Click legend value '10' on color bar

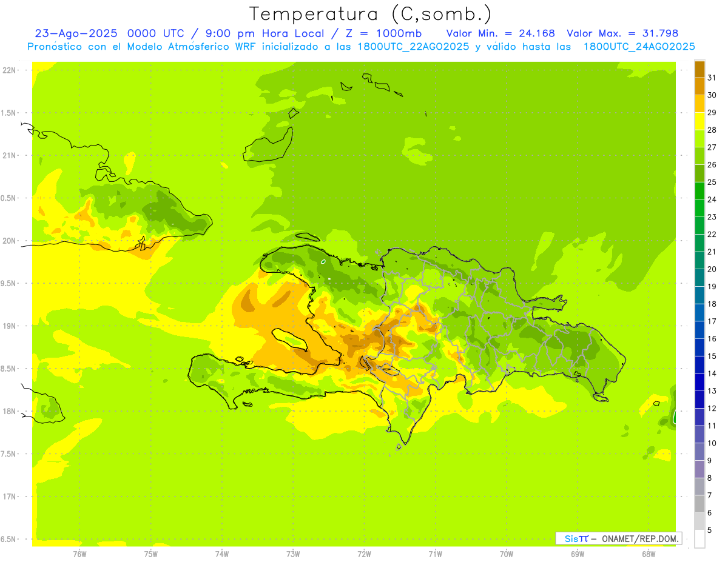[712, 443]
